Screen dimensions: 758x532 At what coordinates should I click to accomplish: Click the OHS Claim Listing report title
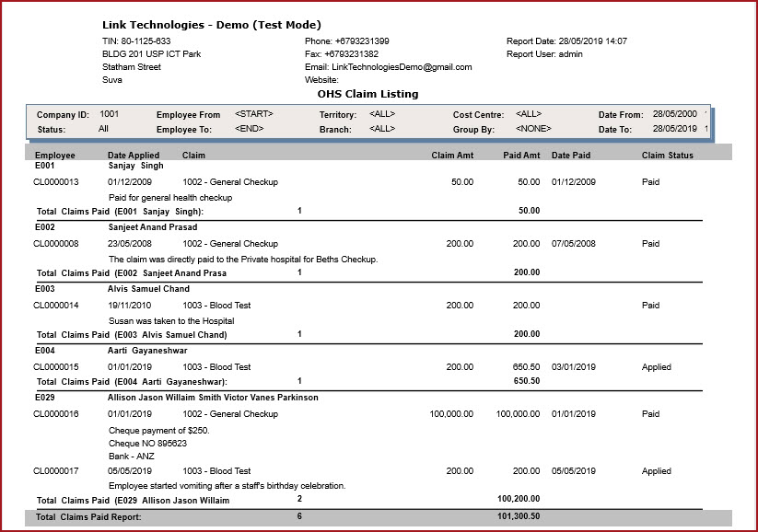tap(367, 94)
